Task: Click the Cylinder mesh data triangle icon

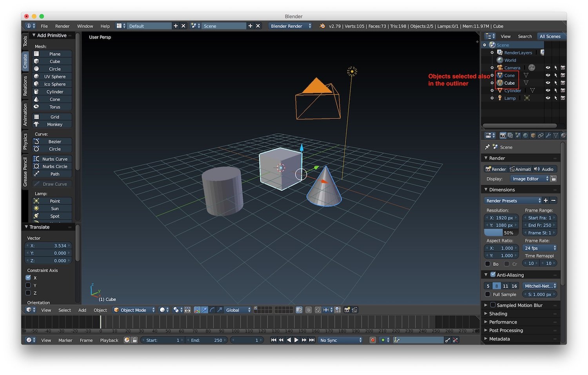Action: pos(532,91)
